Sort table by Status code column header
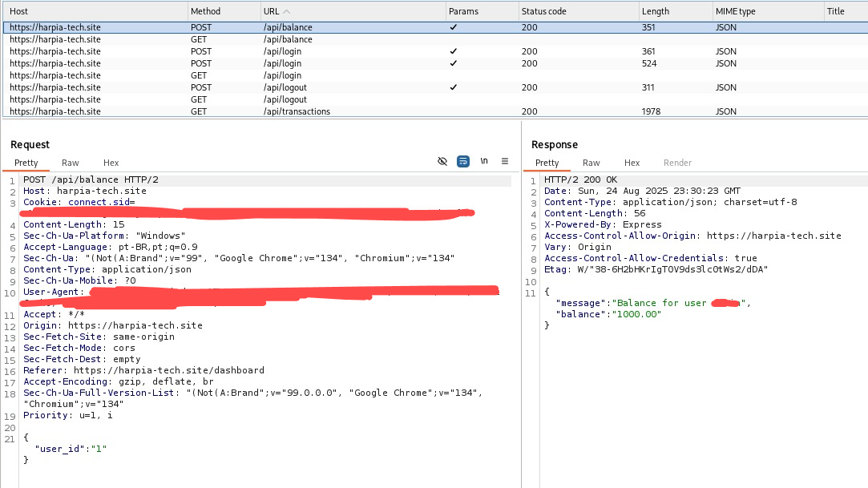The height and width of the screenshot is (488, 868). tap(577, 11)
